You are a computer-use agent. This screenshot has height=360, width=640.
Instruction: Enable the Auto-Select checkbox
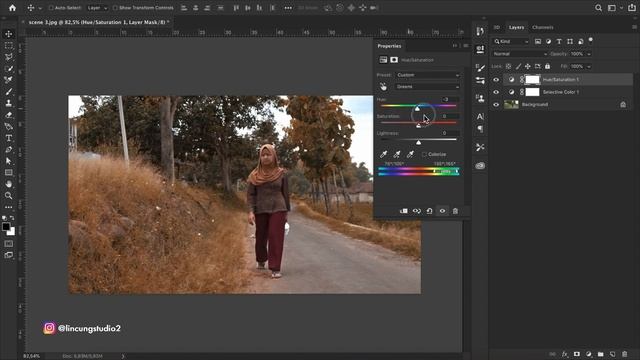tap(51, 8)
